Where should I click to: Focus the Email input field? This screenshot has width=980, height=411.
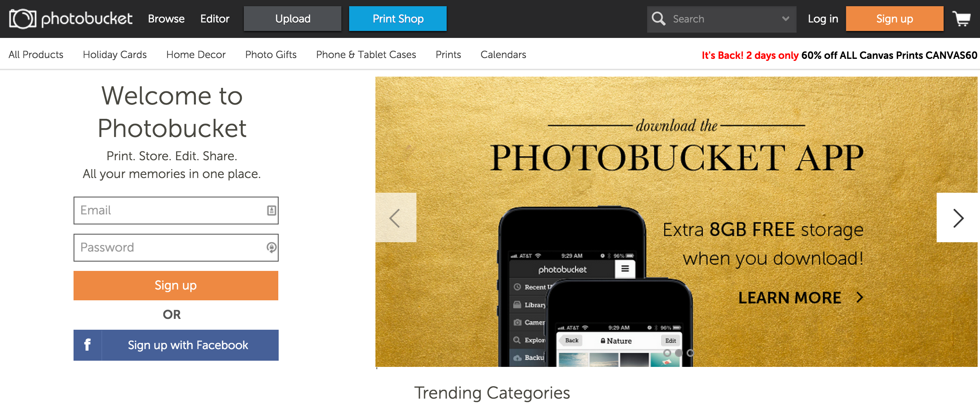176,211
